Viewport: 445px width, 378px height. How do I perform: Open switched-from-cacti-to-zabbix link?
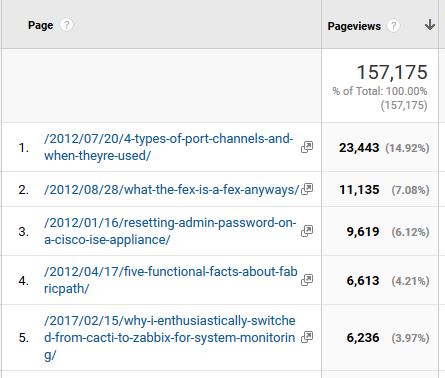[170, 338]
